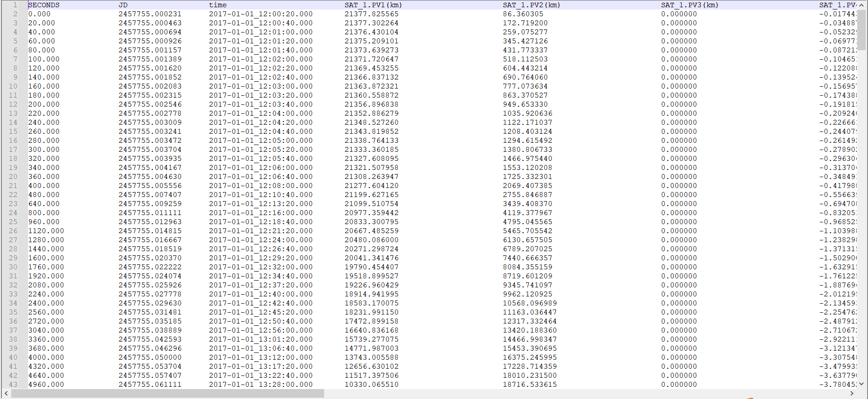Image resolution: width=868 pixels, height=399 pixels.
Task: Click the horizontal scrollbar right arrow
Action: [x=852, y=394]
